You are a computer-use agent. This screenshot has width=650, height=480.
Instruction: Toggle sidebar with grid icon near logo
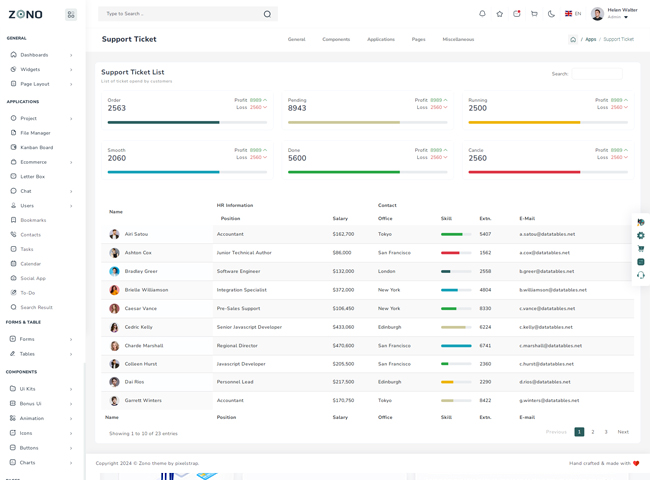(71, 15)
